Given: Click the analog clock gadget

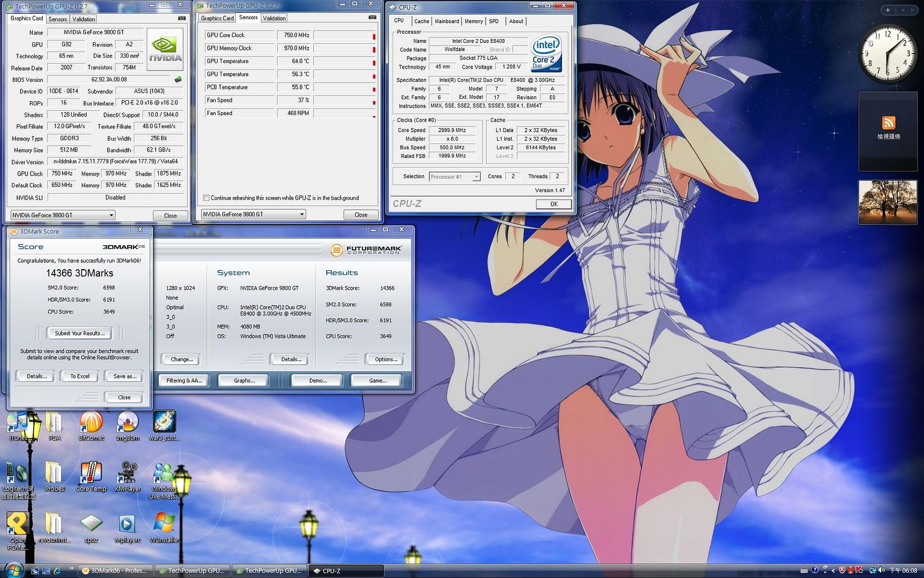Looking at the screenshot, I should click(x=888, y=54).
